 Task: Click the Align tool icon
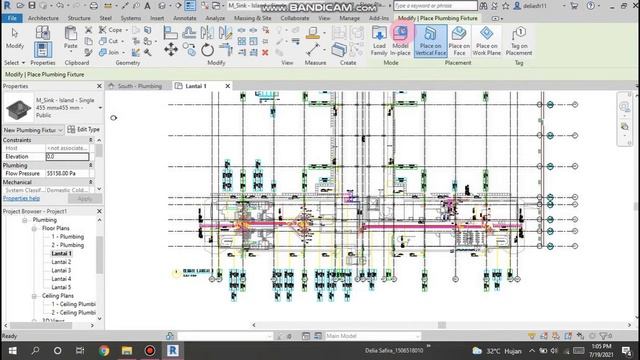pyautogui.click(x=170, y=33)
